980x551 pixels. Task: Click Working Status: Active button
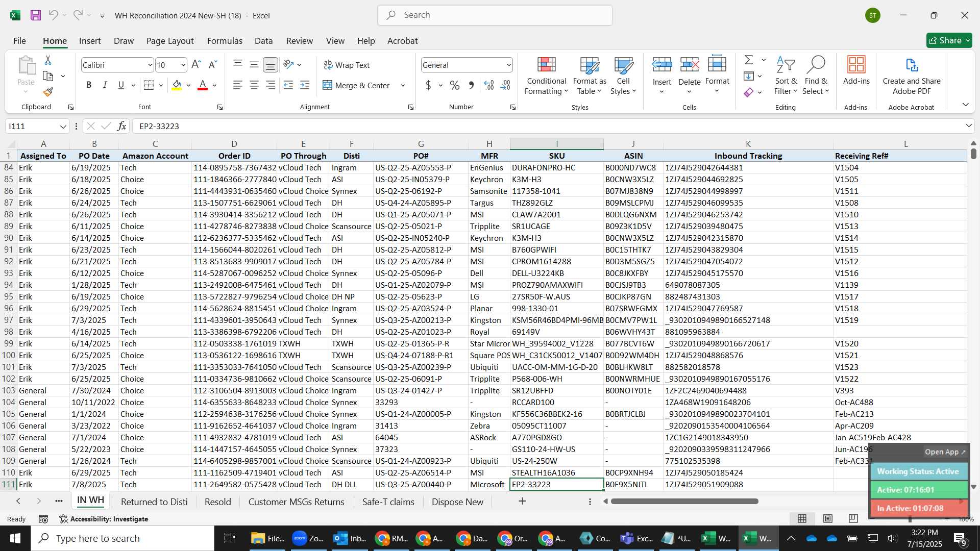(918, 471)
